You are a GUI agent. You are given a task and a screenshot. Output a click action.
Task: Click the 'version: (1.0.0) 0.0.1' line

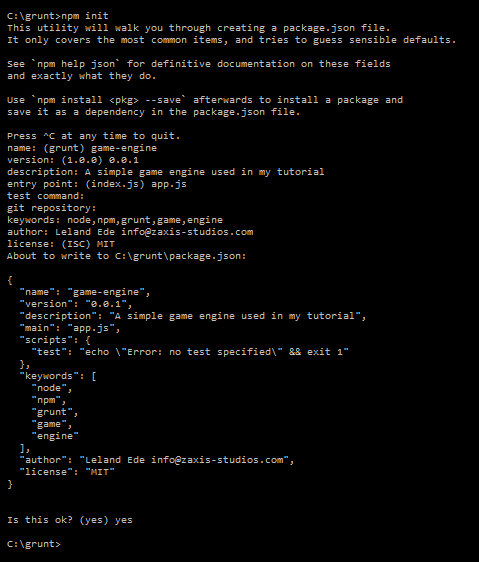click(x=73, y=160)
